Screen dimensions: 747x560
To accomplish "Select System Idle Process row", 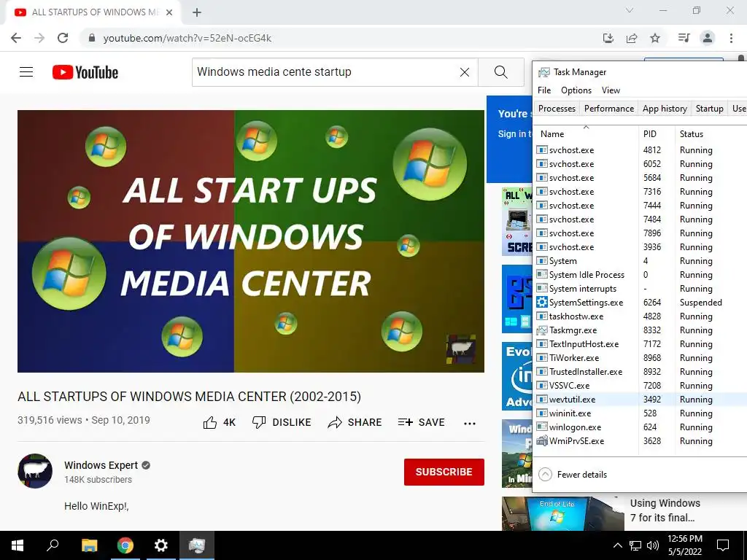I will click(640, 275).
